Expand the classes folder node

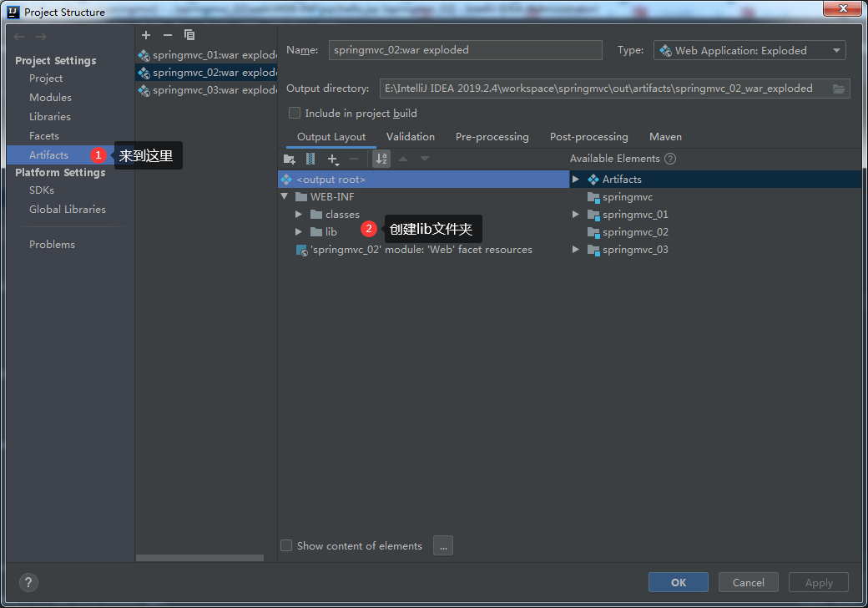299,215
